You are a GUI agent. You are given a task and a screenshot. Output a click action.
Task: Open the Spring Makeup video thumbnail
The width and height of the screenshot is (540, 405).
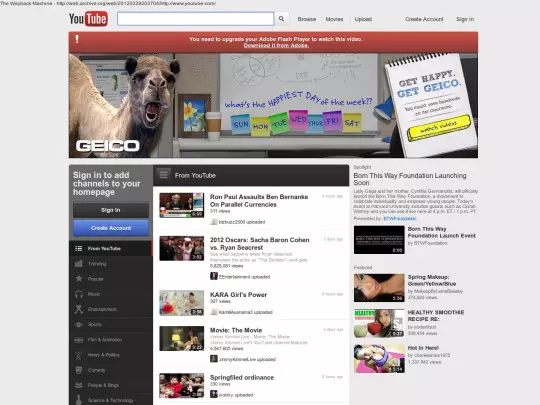tap(379, 288)
